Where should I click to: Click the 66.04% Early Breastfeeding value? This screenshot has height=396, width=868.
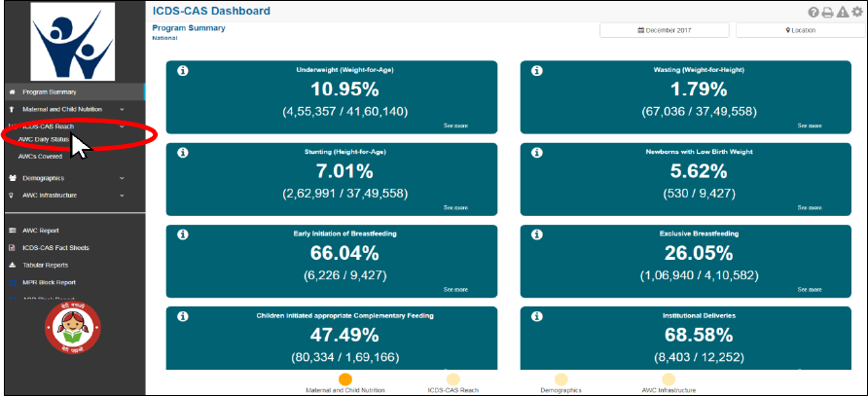coord(344,254)
